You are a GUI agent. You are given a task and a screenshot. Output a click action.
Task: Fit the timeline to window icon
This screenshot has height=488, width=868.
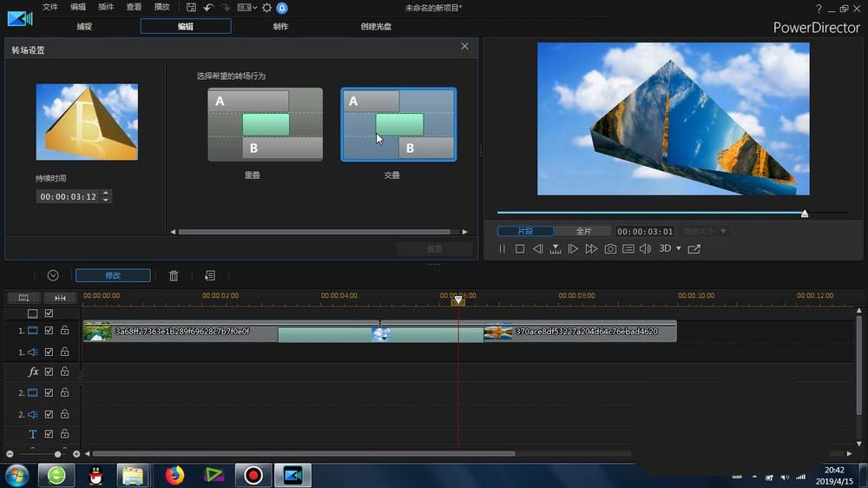61,298
